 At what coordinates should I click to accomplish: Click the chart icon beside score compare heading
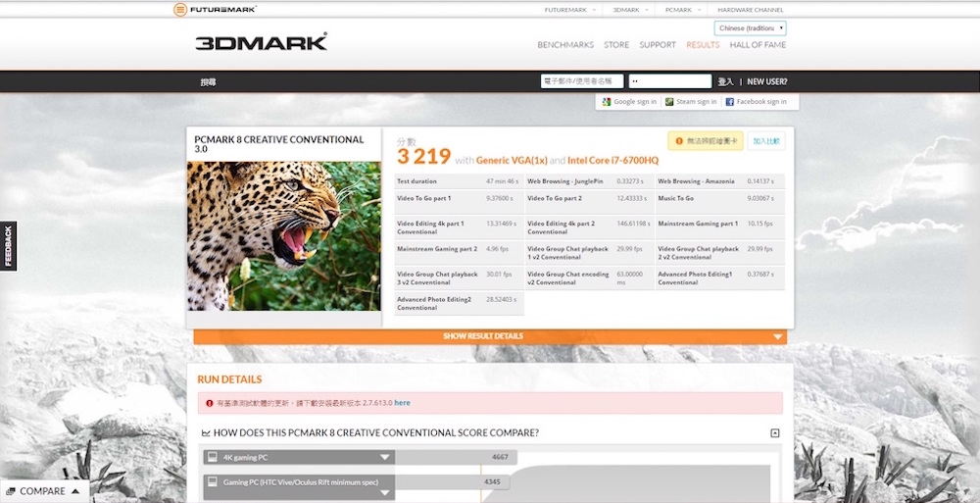[206, 433]
